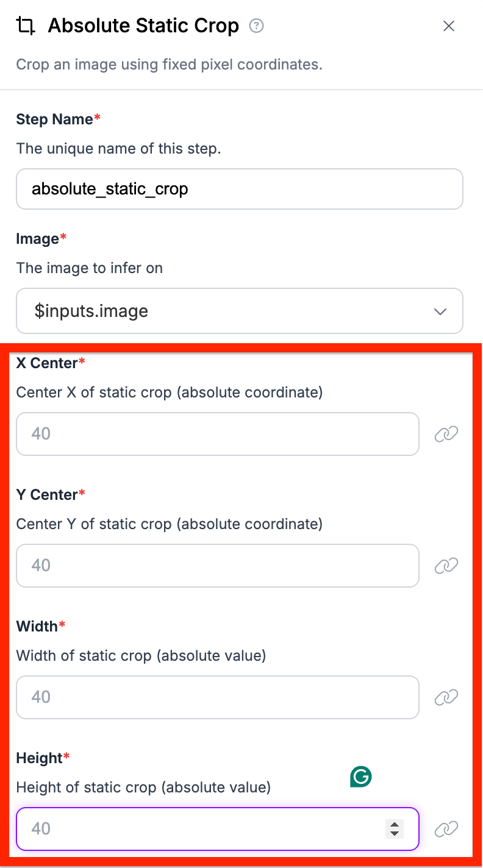Toggle link icon next to Height field
Viewport: 483px width, 868px height.
[446, 829]
